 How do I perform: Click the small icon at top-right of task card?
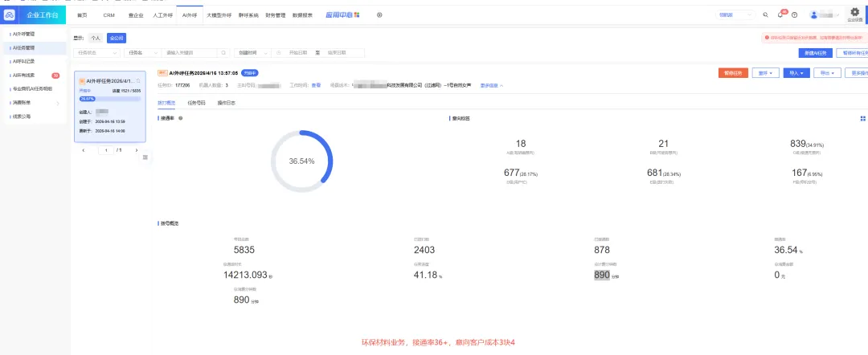pyautogui.click(x=138, y=81)
